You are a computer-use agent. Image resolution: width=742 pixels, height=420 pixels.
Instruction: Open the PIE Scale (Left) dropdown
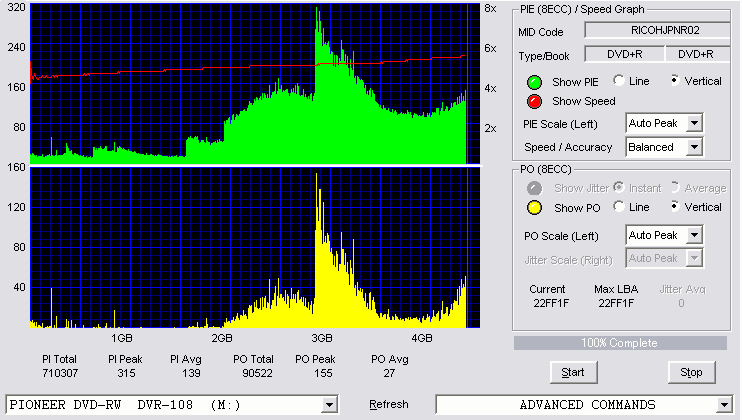[694, 123]
